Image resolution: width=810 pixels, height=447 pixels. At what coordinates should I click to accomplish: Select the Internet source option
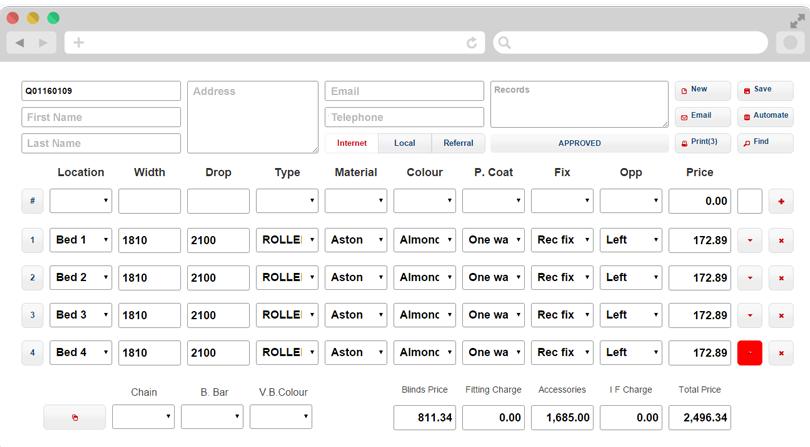point(352,143)
